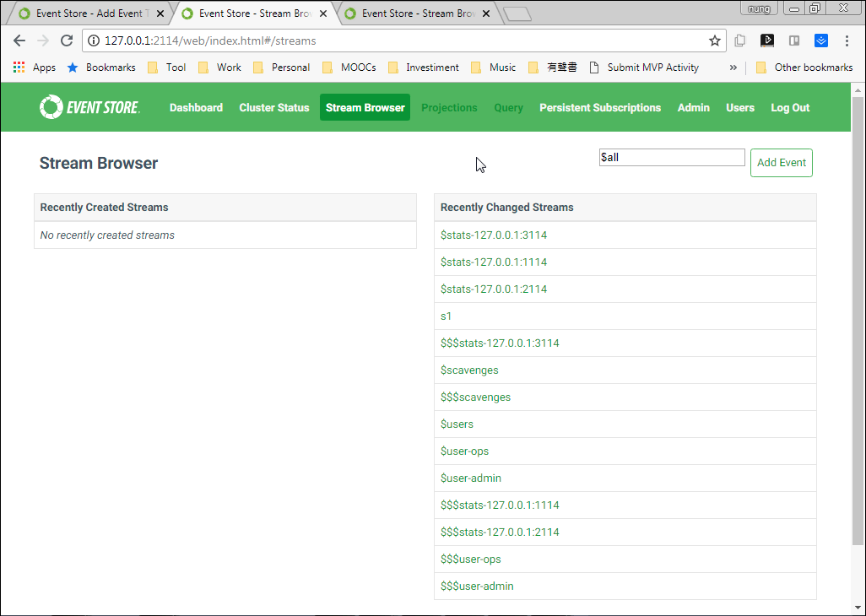This screenshot has height=616, width=866.
Task: Open Investiment bookmarks folder
Action: [424, 68]
